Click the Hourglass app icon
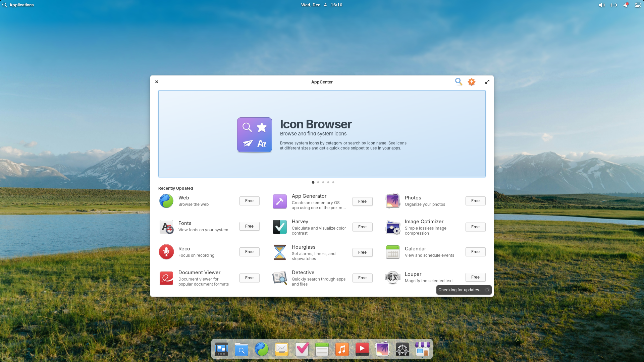The height and width of the screenshot is (362, 644). [279, 252]
